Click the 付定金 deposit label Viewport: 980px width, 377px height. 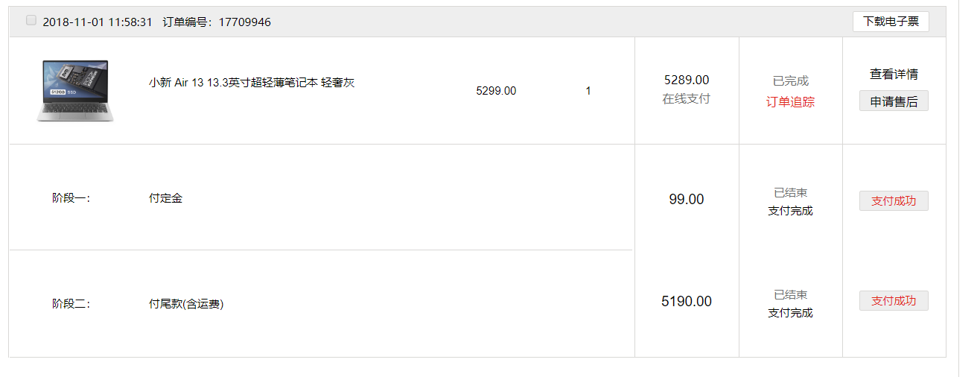click(165, 199)
